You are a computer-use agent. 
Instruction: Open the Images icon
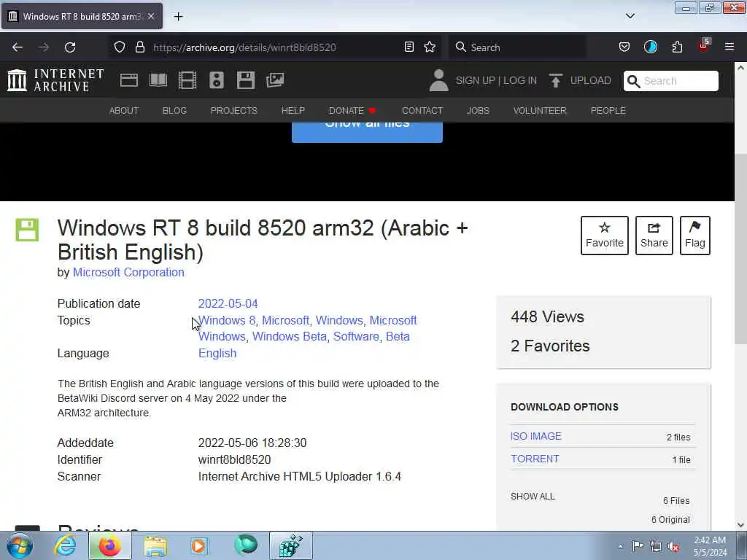coord(275,80)
